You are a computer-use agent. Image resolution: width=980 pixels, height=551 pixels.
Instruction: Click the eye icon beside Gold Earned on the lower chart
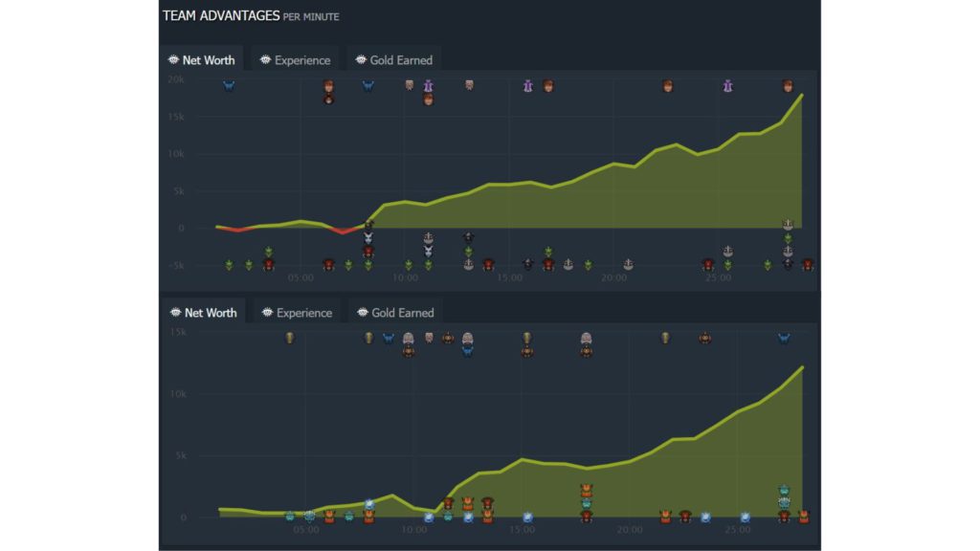point(360,312)
